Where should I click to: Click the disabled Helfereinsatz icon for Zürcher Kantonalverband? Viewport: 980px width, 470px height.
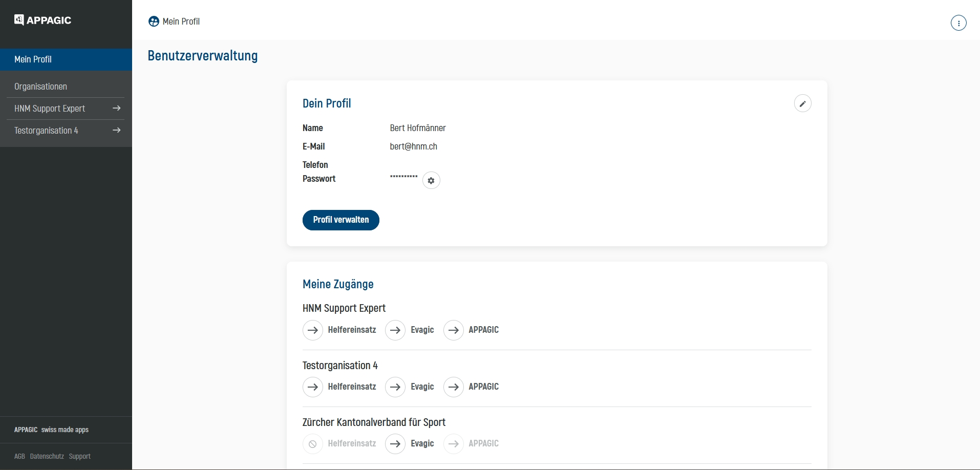[313, 444]
